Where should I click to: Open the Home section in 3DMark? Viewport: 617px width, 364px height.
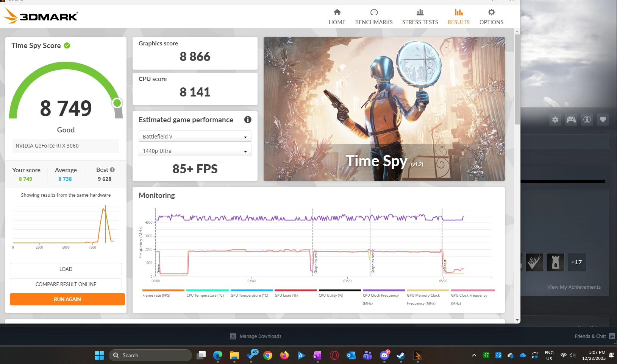[337, 17]
